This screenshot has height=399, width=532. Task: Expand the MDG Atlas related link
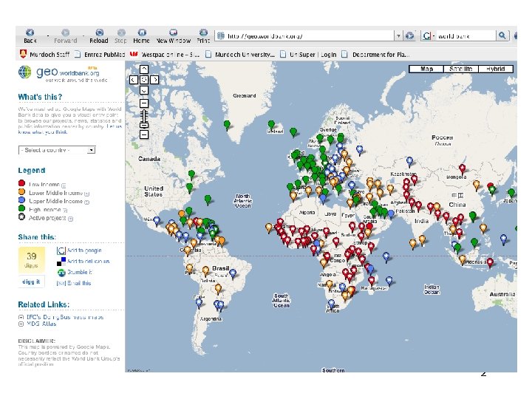20,324
